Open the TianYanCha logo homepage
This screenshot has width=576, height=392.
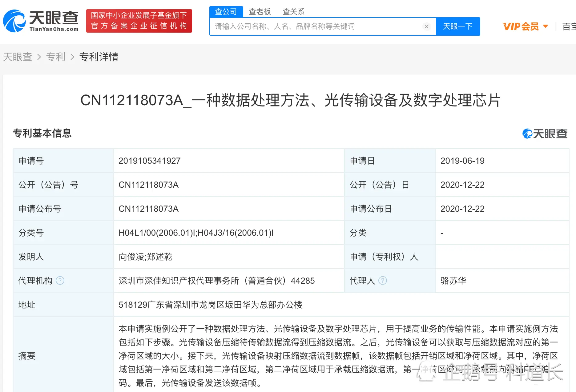tap(41, 21)
